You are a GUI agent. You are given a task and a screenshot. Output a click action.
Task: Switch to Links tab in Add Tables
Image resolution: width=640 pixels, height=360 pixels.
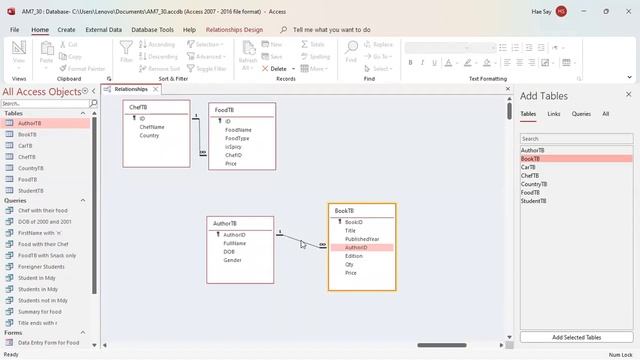pos(554,114)
